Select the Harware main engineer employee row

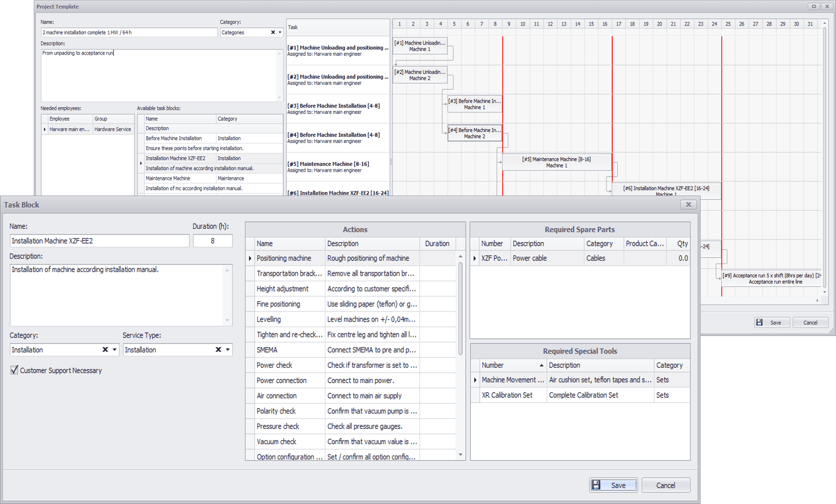pyautogui.click(x=88, y=129)
